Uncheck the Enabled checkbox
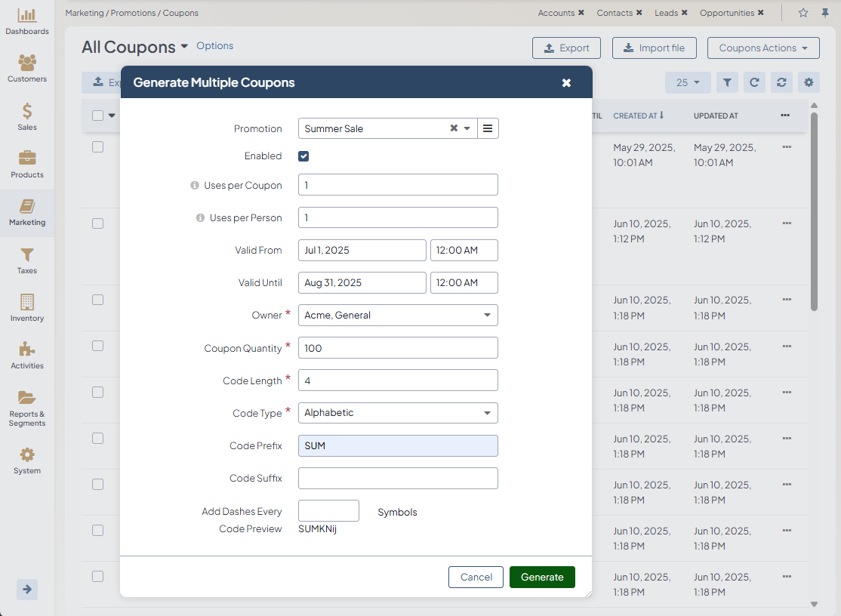The image size is (841, 616). pyautogui.click(x=303, y=156)
